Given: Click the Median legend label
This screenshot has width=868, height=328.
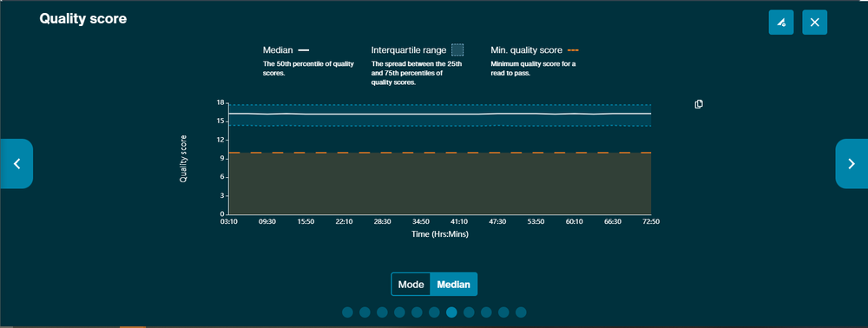Looking at the screenshot, I should [x=278, y=50].
